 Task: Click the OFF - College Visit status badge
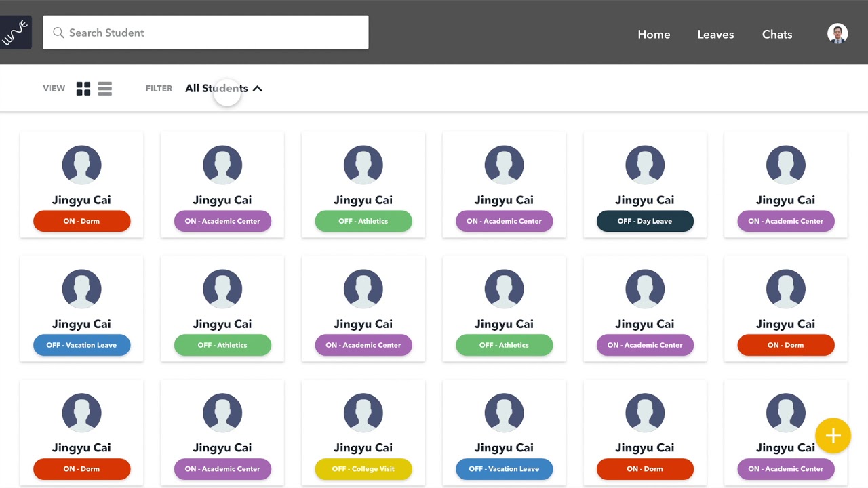tap(363, 469)
